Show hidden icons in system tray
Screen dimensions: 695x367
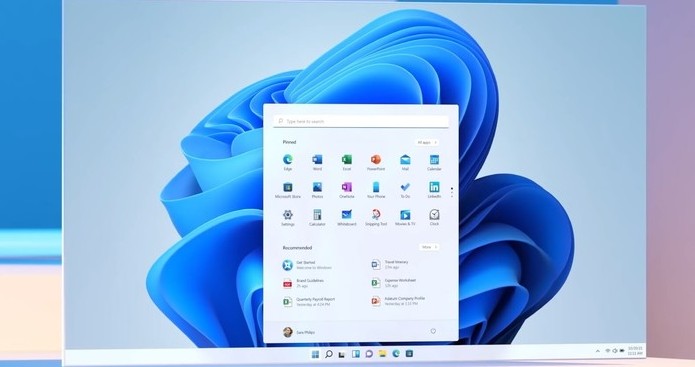(597, 351)
